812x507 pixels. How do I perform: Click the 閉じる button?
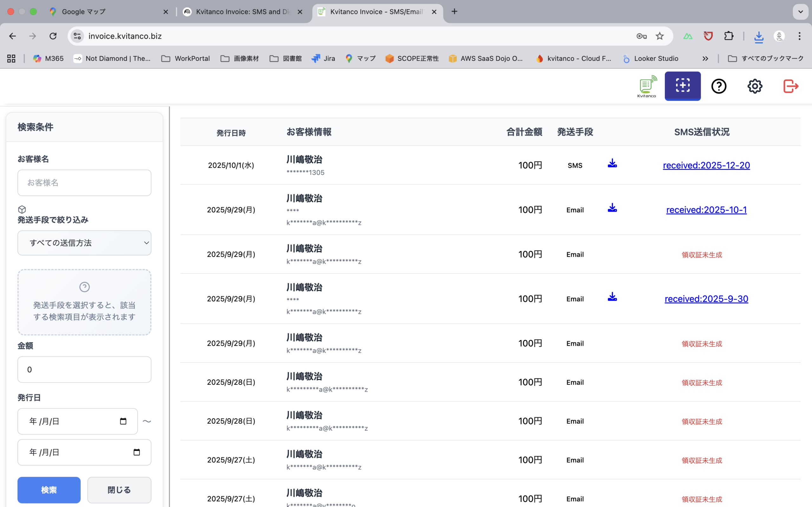coord(119,490)
